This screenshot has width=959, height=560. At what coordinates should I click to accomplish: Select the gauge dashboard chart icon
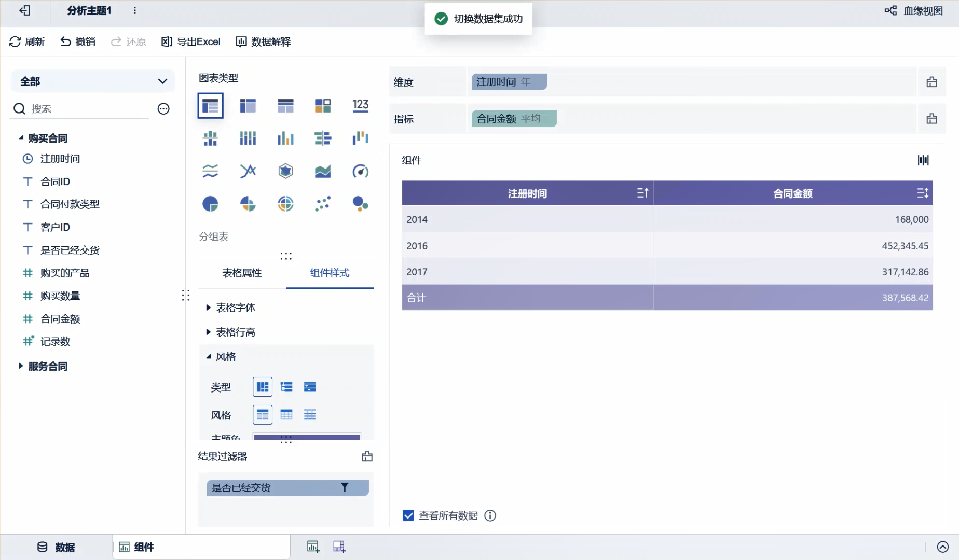pos(361,171)
